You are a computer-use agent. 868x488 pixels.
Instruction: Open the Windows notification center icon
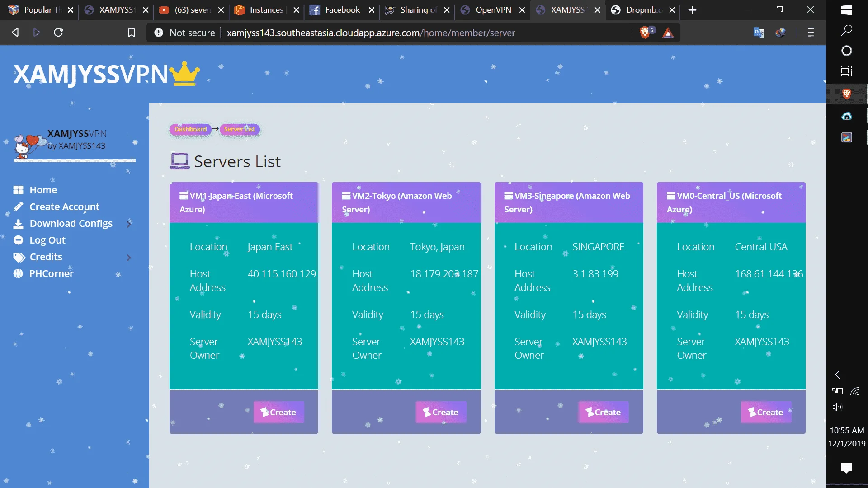(847, 468)
